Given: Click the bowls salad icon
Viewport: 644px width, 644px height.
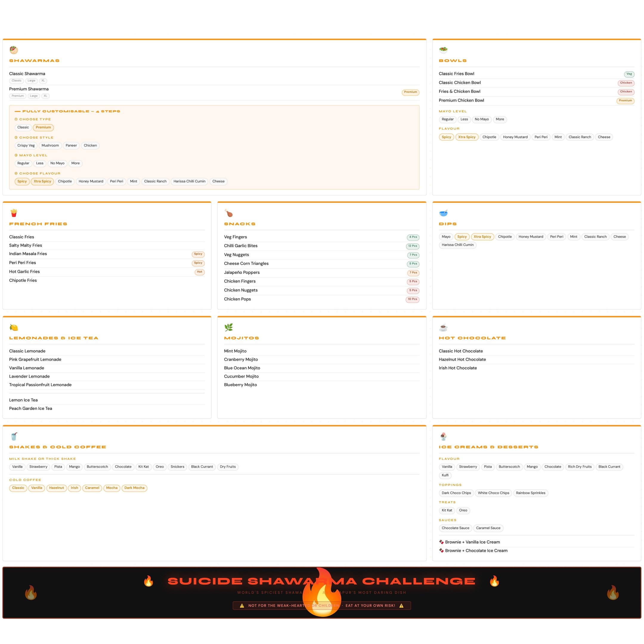Looking at the screenshot, I should 443,50.
